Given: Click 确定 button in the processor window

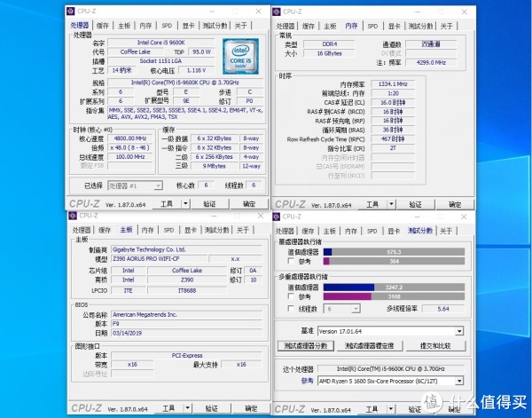Looking at the screenshot, I should click(249, 204).
